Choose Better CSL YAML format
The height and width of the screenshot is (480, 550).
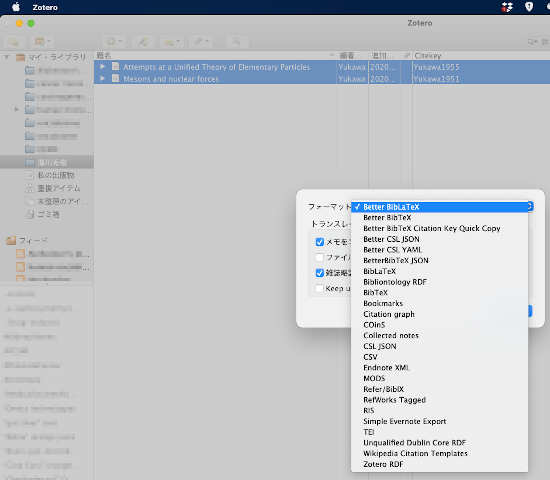[439, 250]
